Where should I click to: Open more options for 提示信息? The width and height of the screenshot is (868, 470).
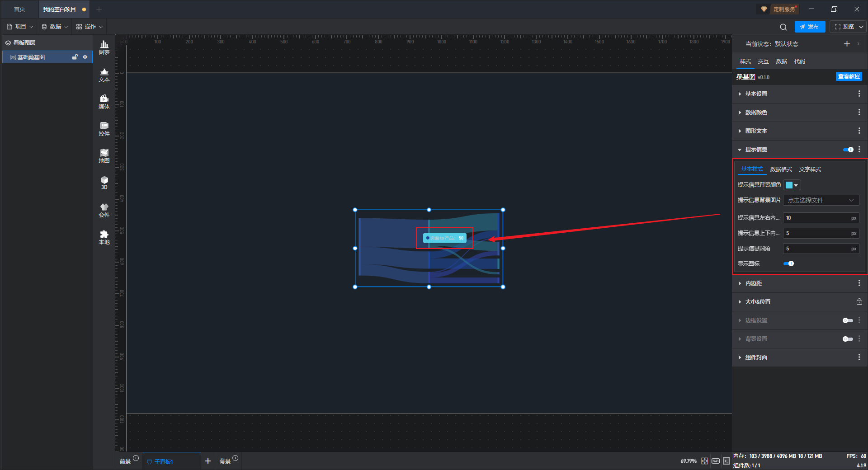(x=859, y=149)
